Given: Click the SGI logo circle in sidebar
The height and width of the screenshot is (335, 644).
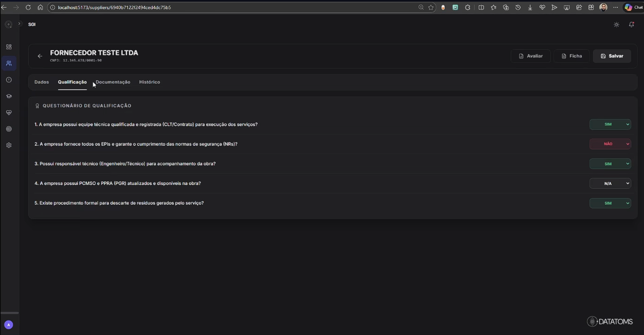Looking at the screenshot, I should pyautogui.click(x=8, y=25).
